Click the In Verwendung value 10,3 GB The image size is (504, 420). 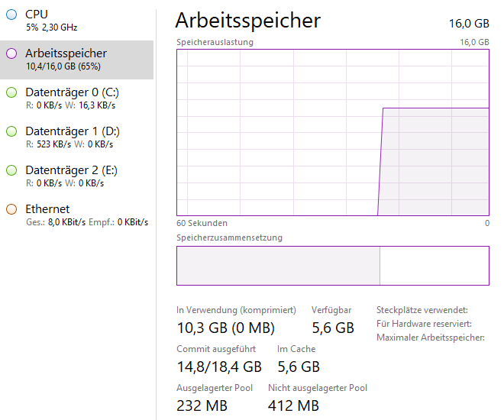tap(225, 328)
